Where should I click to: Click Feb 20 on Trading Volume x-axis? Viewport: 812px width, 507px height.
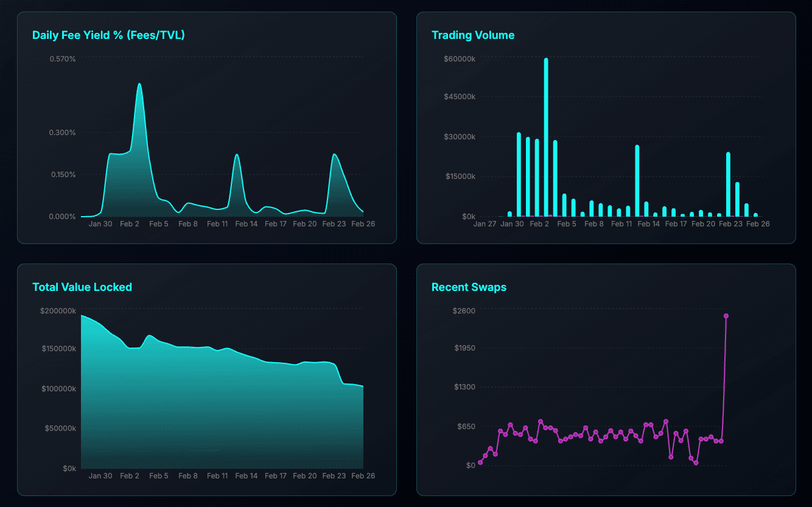703,224
